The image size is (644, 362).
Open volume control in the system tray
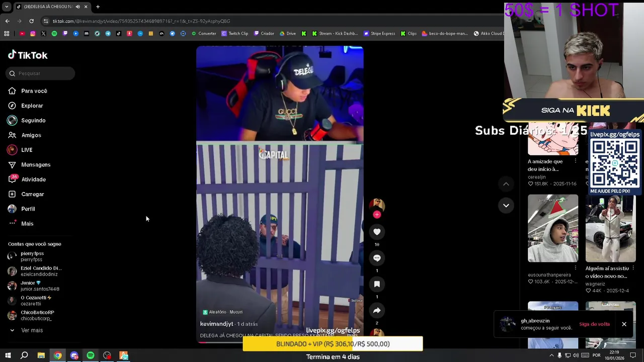pyautogui.click(x=576, y=355)
